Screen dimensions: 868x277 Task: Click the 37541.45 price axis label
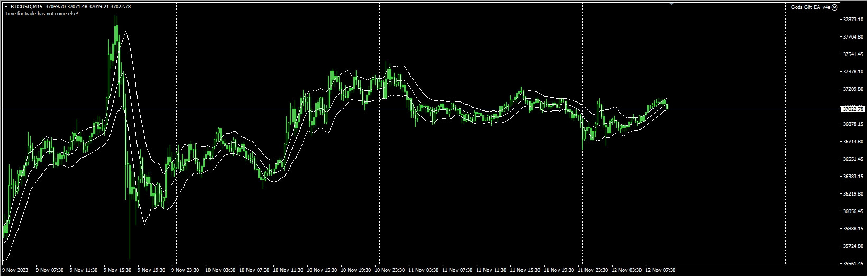coord(853,54)
